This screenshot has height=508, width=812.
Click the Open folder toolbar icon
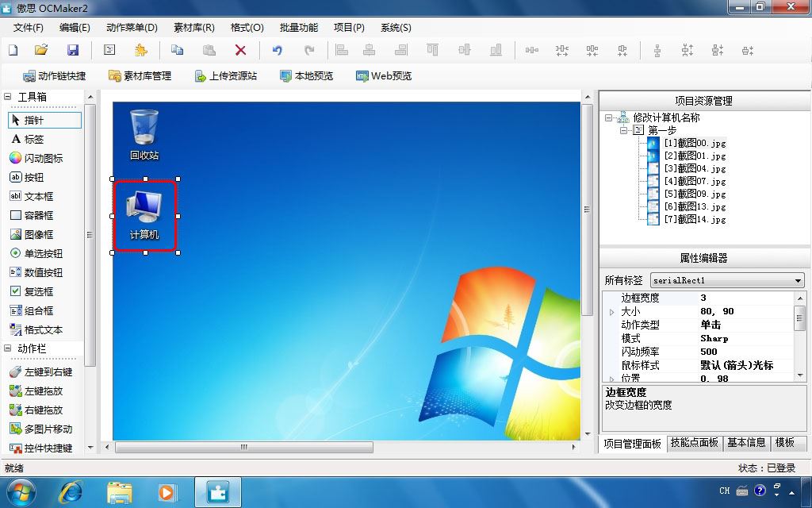41,50
